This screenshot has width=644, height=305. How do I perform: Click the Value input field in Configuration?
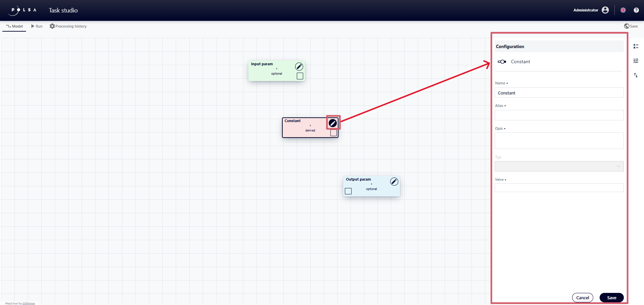click(559, 187)
